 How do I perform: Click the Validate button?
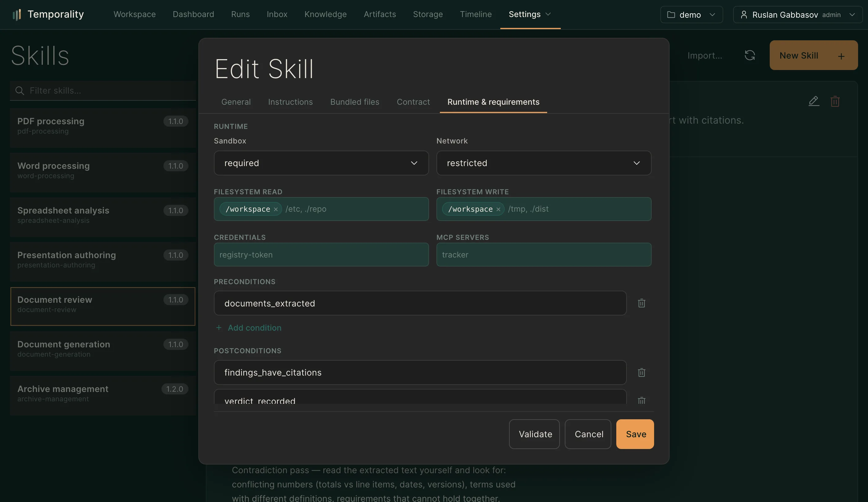(534, 434)
